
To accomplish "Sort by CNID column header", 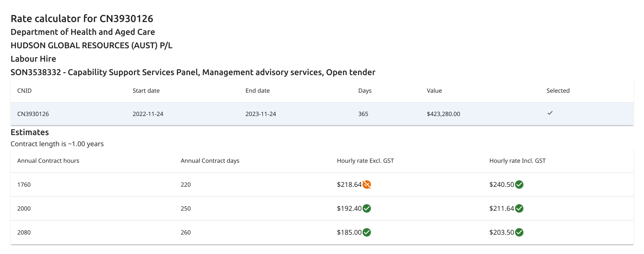I will click(x=24, y=91).
